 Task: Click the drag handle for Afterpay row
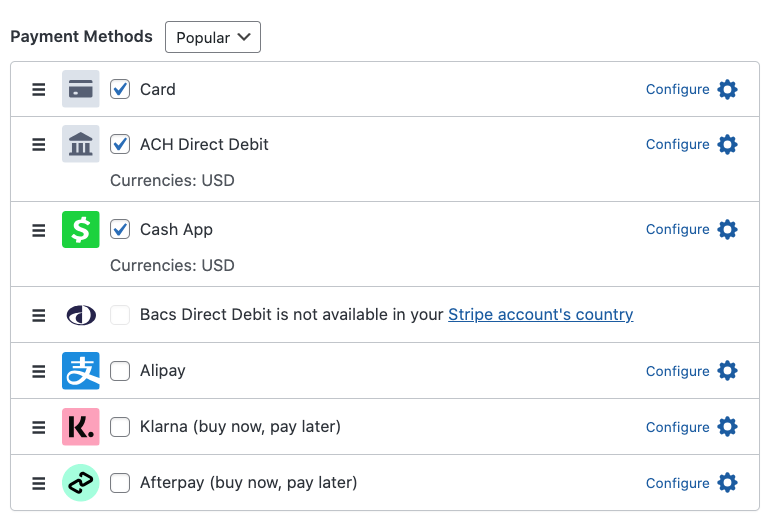click(39, 483)
